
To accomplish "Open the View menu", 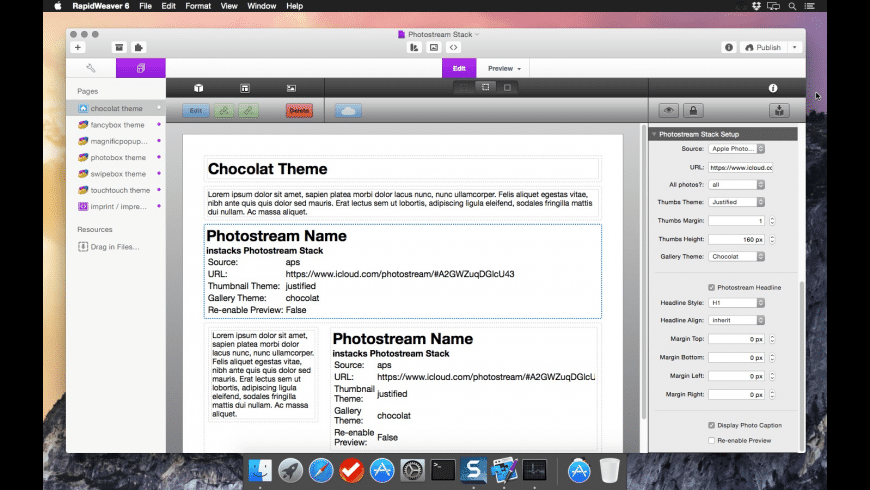I will coord(229,6).
